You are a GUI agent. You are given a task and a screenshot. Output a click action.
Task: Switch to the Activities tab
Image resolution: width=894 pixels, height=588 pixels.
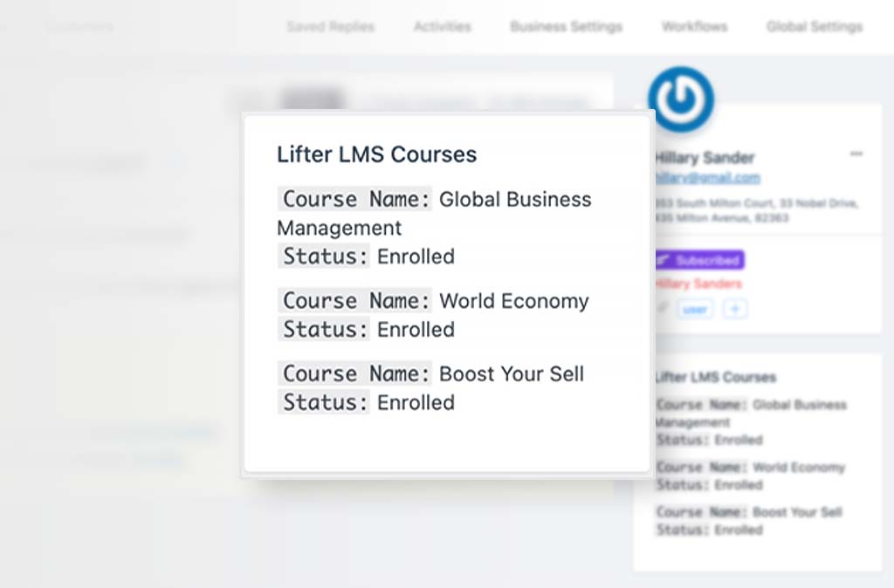(x=442, y=26)
